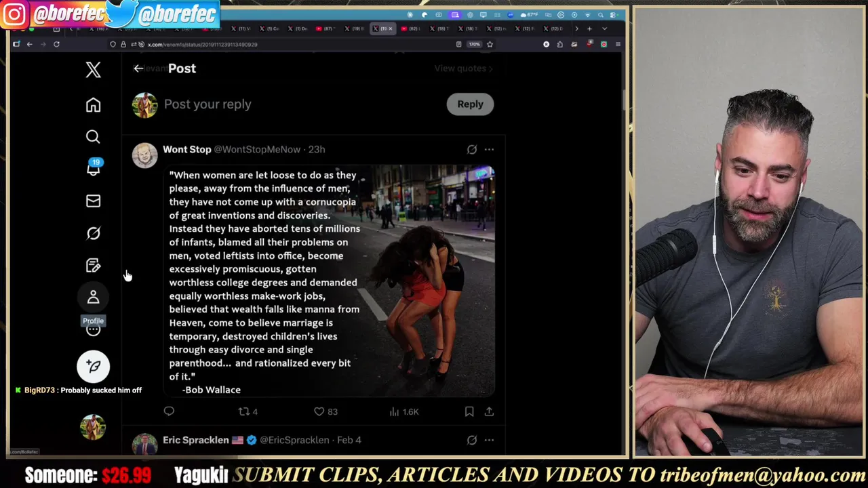Open the 23h timestamp link
Screen dimensions: 868x488
pos(317,149)
